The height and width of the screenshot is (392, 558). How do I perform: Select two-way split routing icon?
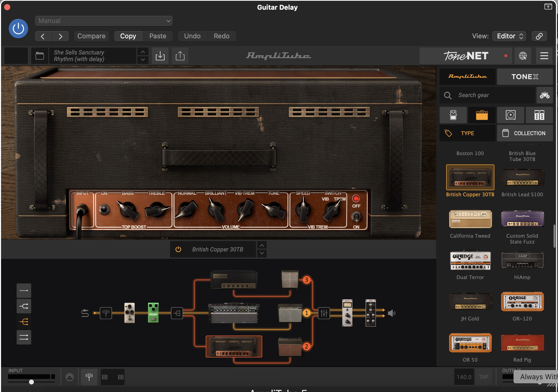pos(24,306)
